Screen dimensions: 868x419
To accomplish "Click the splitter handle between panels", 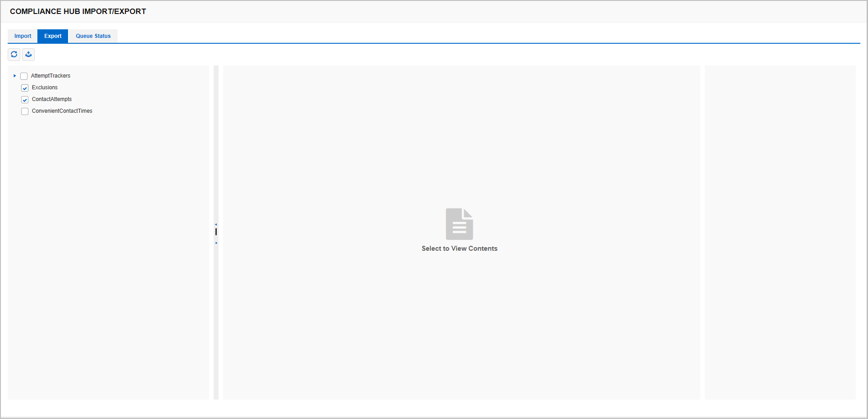I will point(216,232).
